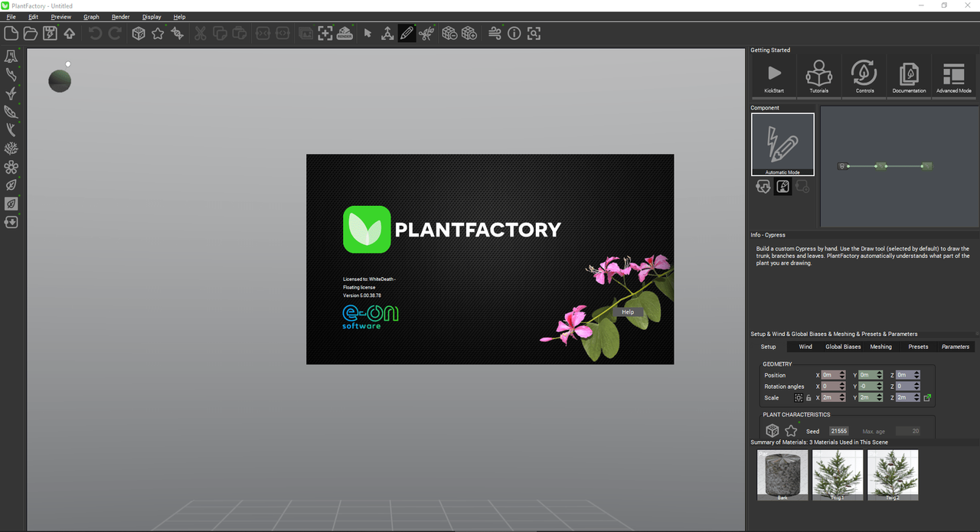The image size is (980, 532).
Task: Click the Automatic Mode component tile
Action: (782, 145)
